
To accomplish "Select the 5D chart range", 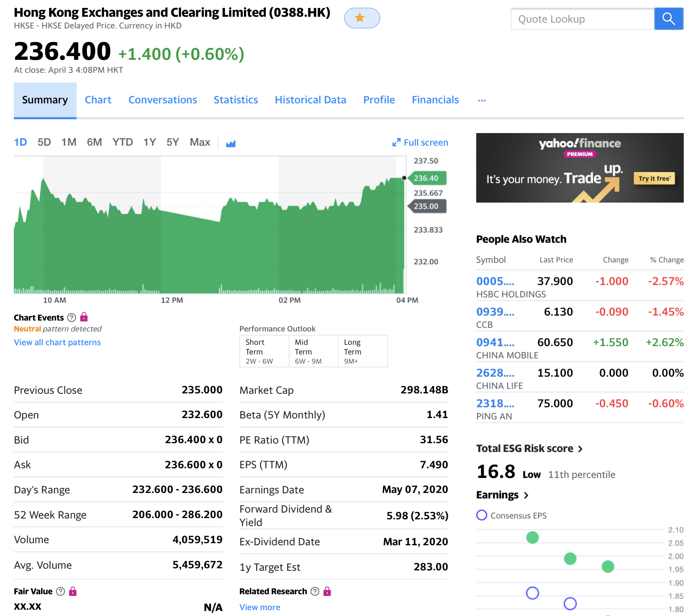I will 44,142.
